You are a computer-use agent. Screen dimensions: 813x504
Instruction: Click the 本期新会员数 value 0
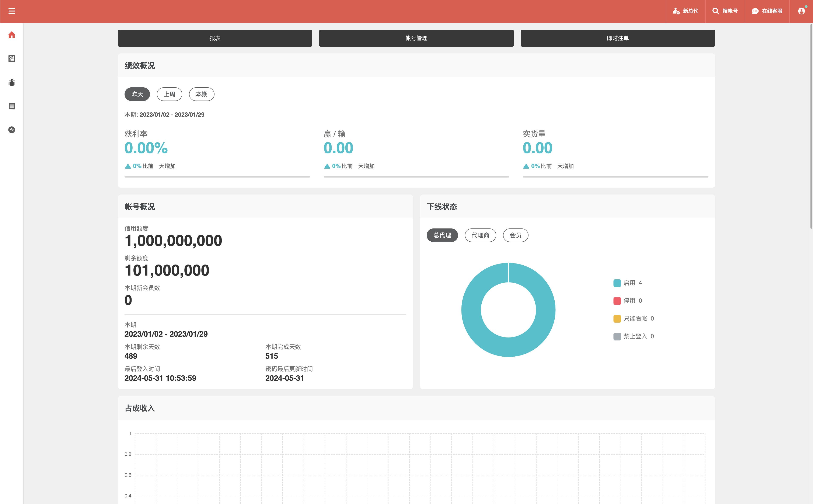coord(128,300)
